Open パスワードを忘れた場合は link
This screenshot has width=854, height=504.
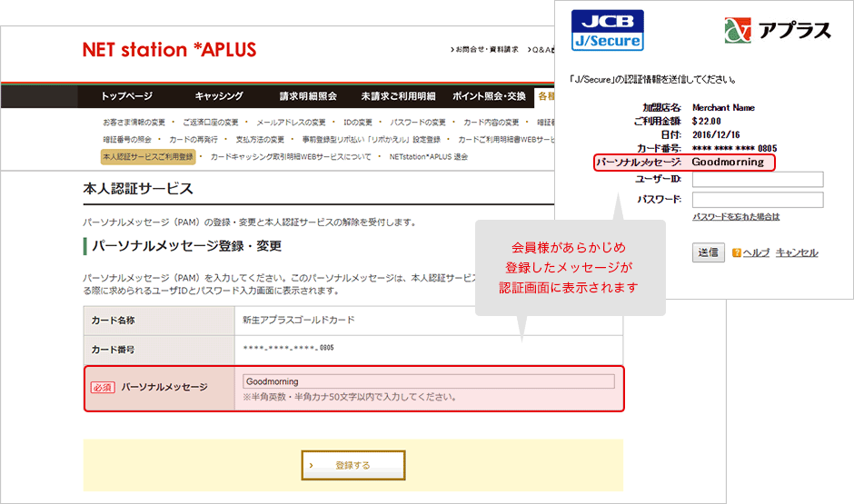[736, 217]
